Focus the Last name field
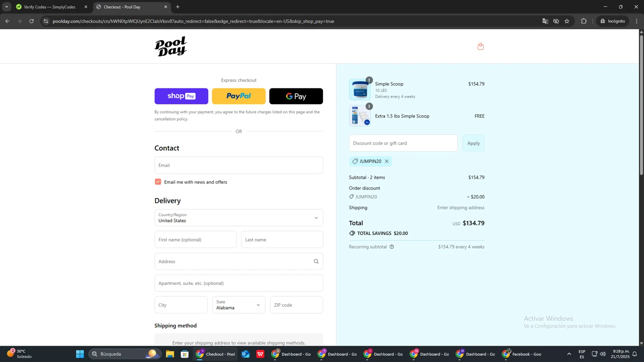Image resolution: width=644 pixels, height=362 pixels. pos(282,240)
